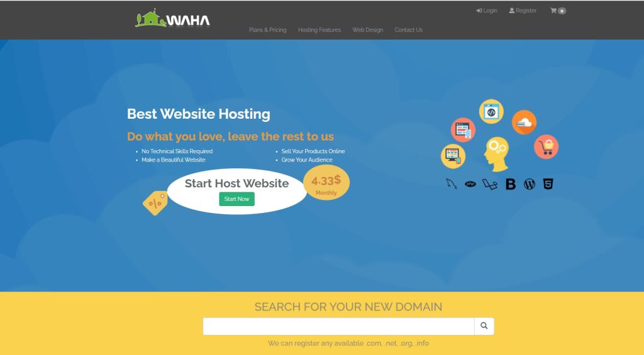This screenshot has width=644, height=355.
Task: Click the green Start Now button
Action: tap(237, 199)
